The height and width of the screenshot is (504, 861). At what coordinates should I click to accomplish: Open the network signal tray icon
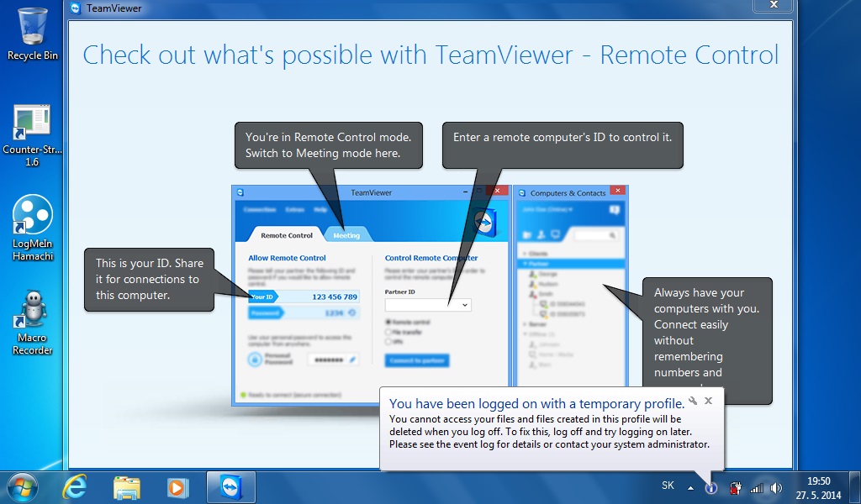pos(757,487)
